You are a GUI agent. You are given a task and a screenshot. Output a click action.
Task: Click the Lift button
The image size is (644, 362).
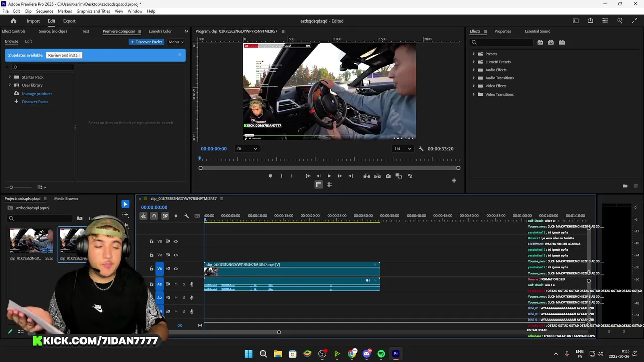366,176
